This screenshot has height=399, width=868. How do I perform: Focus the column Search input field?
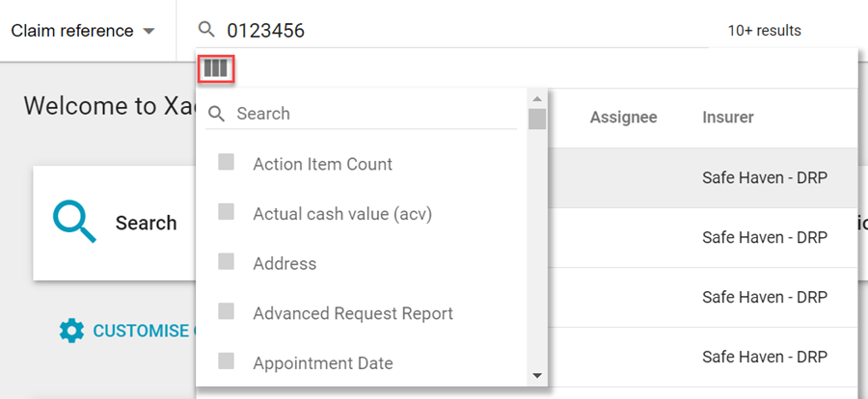pyautogui.click(x=376, y=114)
